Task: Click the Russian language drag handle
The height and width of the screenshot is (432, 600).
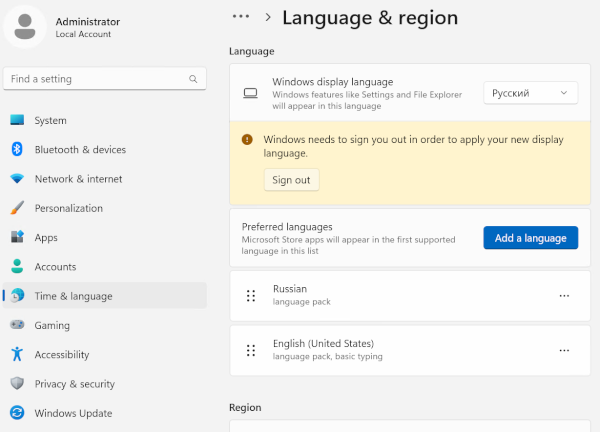Action: [251, 296]
